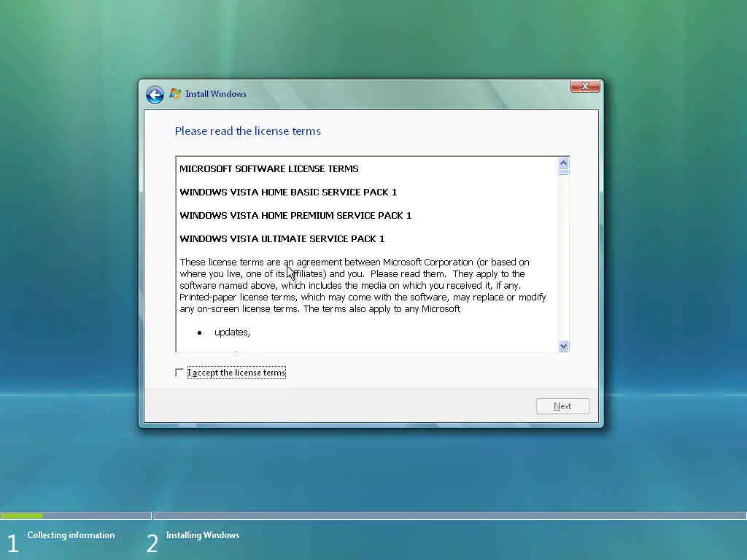The image size is (747, 560).
Task: Click the Please read the license terms heading
Action: (248, 131)
